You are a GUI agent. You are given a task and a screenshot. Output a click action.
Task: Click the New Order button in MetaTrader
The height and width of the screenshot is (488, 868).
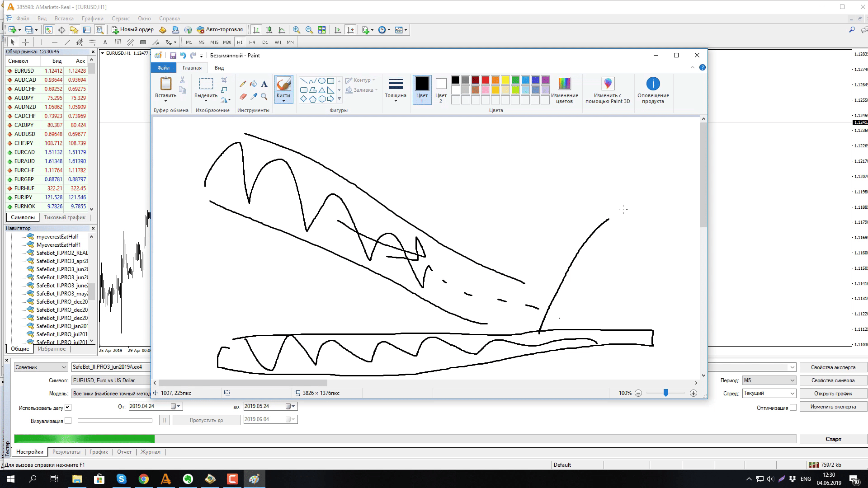(x=133, y=30)
